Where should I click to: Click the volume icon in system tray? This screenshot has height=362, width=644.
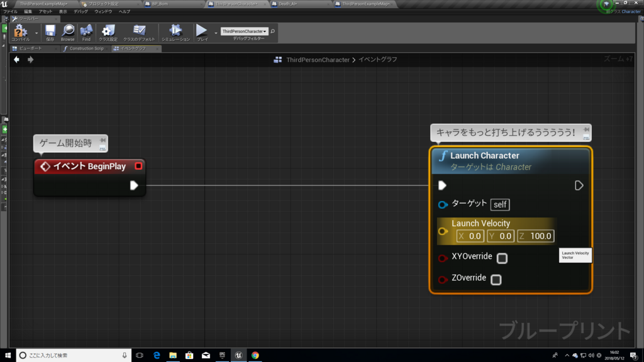[591, 356]
